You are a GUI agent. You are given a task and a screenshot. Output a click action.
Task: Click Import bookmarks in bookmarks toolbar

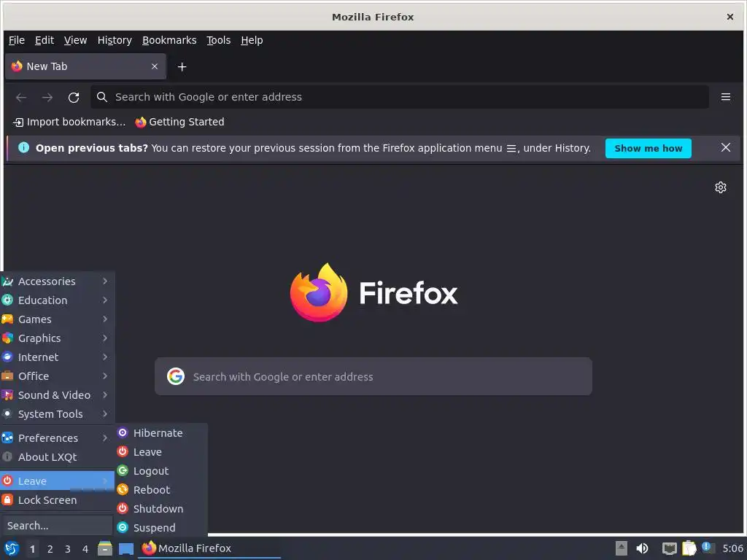pyautogui.click(x=69, y=122)
